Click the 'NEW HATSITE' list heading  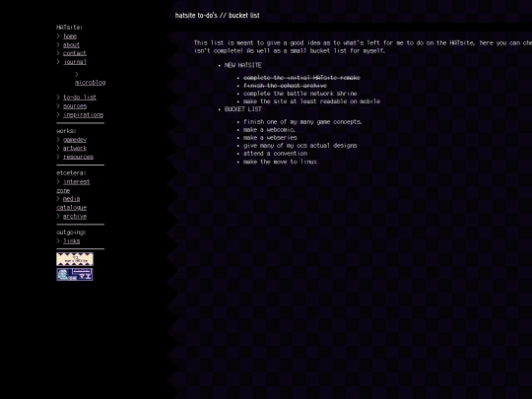pos(243,65)
